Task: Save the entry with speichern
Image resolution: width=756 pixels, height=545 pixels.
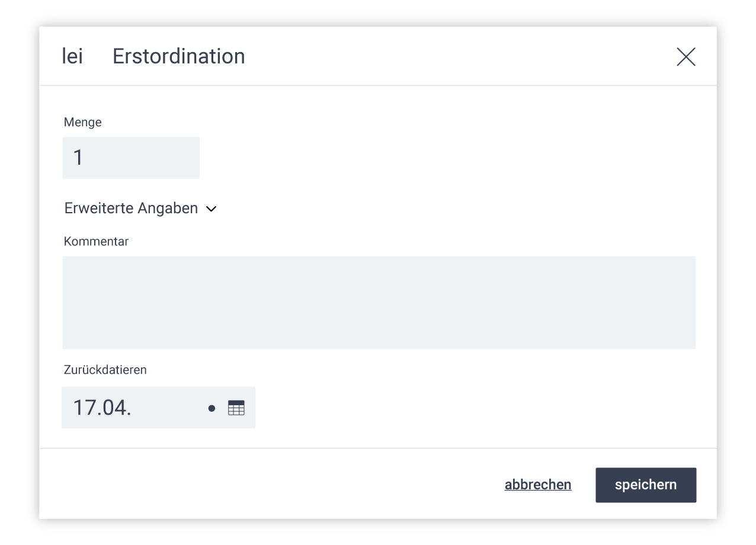Action: point(646,485)
